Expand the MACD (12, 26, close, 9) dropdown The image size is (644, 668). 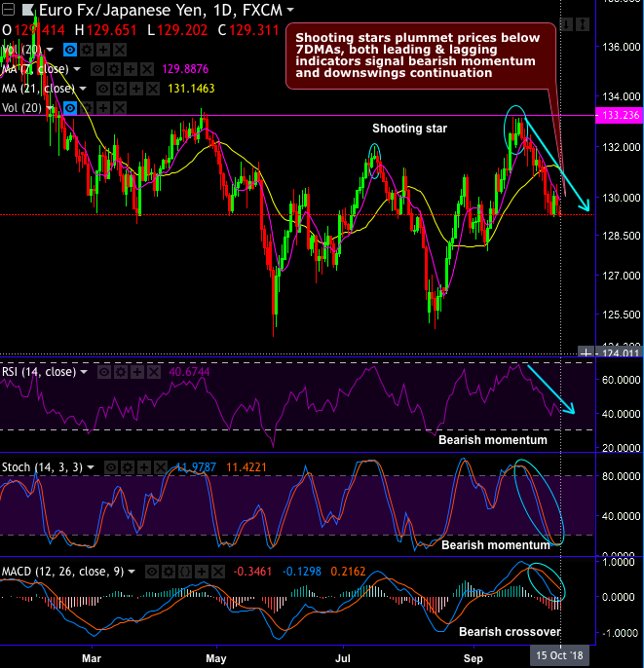click(132, 572)
